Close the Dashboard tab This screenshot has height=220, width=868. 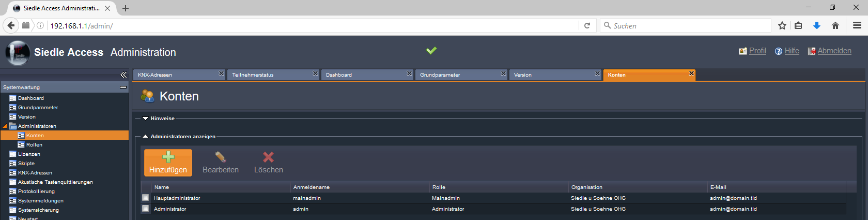(409, 74)
